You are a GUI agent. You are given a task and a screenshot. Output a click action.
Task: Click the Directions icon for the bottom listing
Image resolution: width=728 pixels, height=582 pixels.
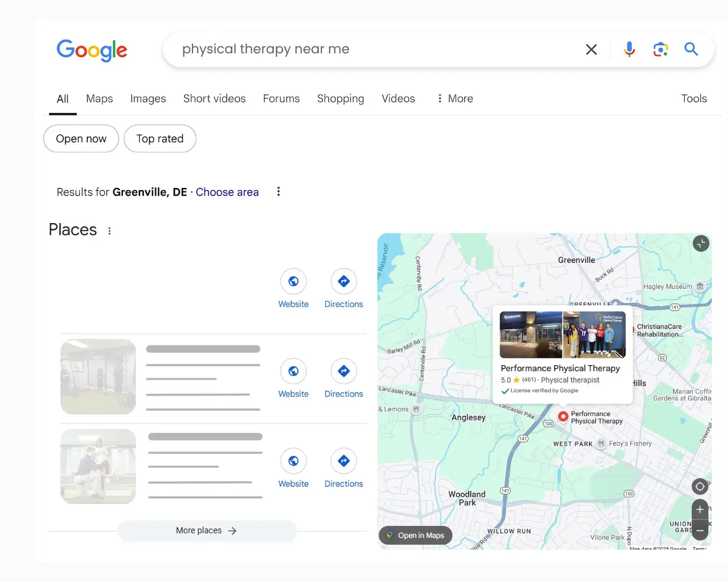[x=344, y=461]
